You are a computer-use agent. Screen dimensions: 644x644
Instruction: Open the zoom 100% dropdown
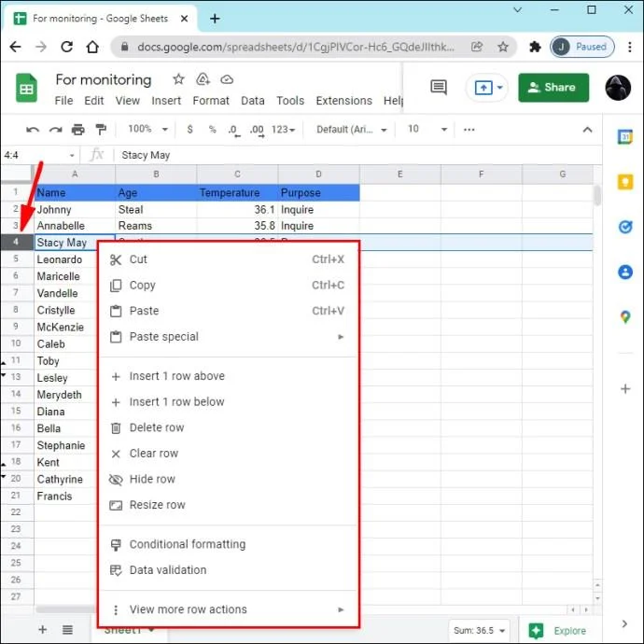(x=147, y=129)
